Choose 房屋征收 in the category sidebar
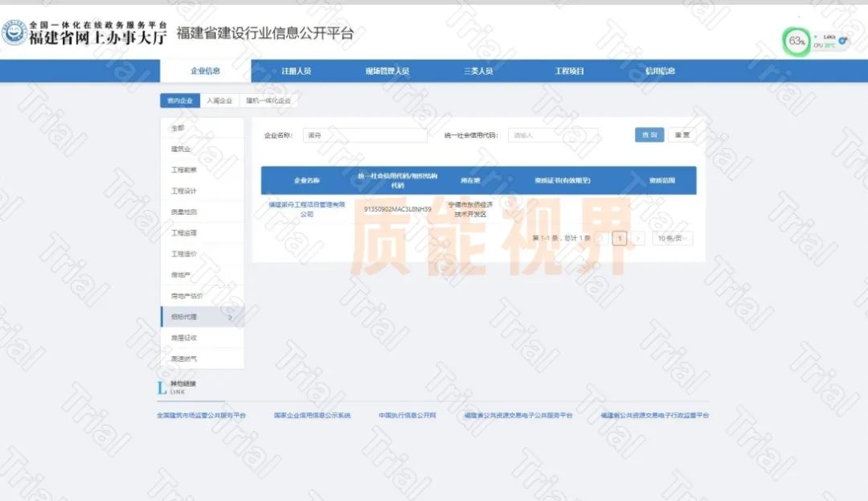This screenshot has width=868, height=501. [x=202, y=338]
